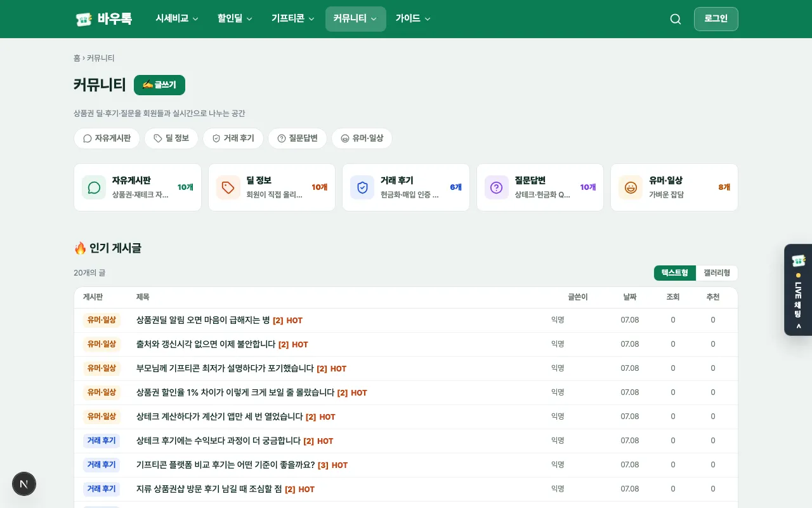The height and width of the screenshot is (508, 812).
Task: Open post 상테크 계산하다가 계산기 앱만 세 번
Action: [x=219, y=417]
